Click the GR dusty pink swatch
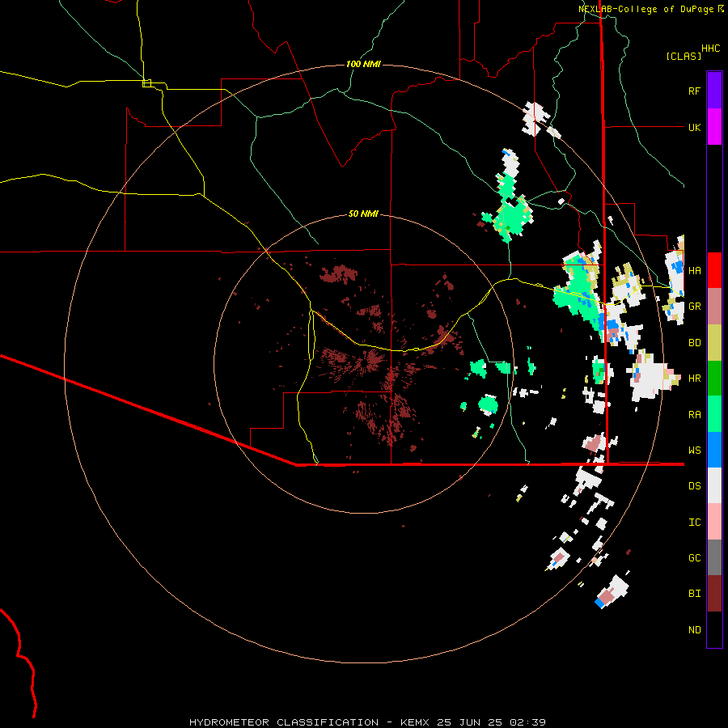 pos(714,307)
